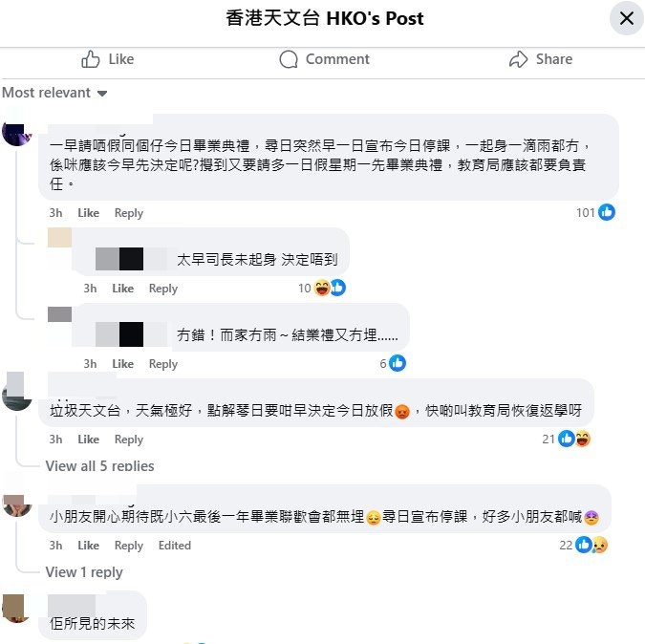Open the haha reaction on the 10-reaction reply

322,288
